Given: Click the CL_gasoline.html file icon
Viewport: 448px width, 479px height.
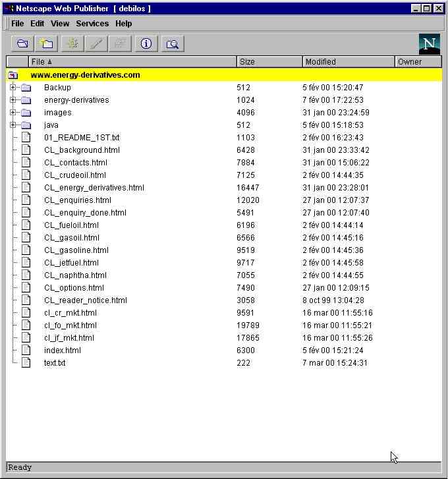Looking at the screenshot, I should coord(26,250).
